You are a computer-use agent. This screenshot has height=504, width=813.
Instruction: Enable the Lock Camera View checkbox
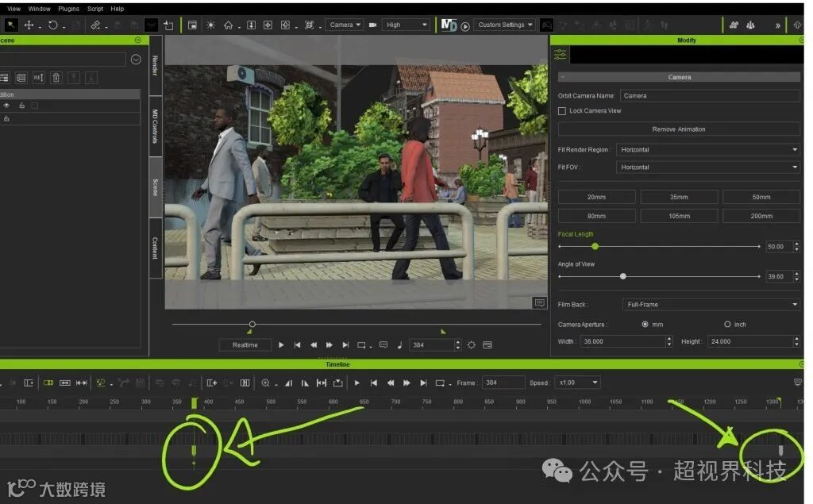coord(562,111)
